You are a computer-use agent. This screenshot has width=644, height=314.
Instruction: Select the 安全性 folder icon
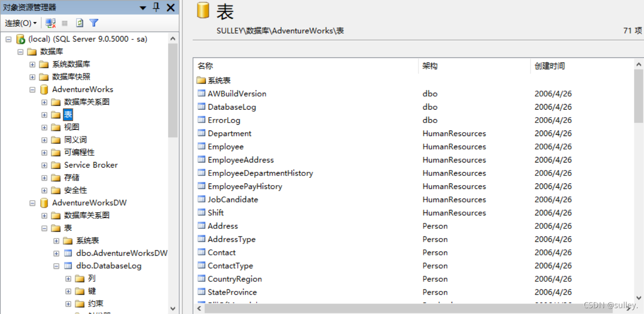coord(56,190)
